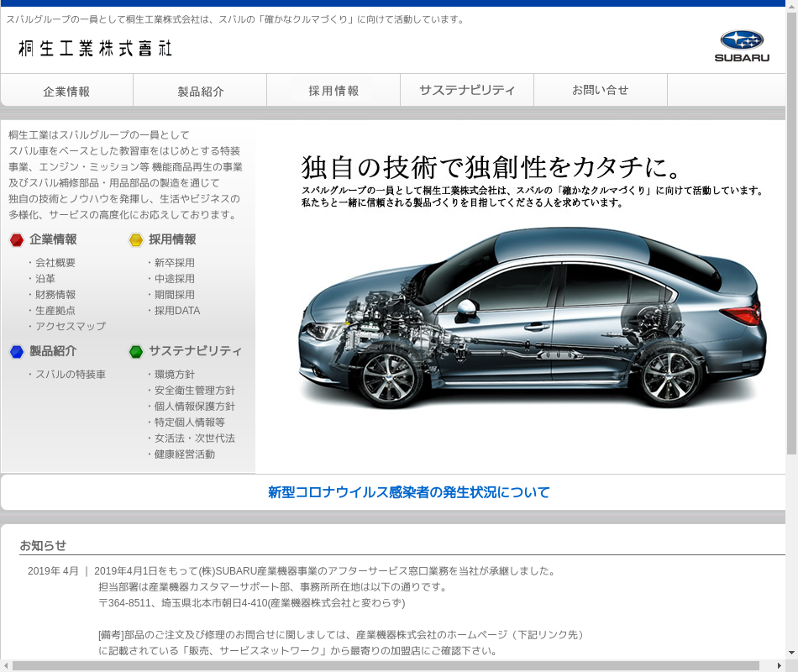The width and height of the screenshot is (798, 672).
Task: Click the green hexagon icon beside サステナビリティ
Action: (x=136, y=352)
